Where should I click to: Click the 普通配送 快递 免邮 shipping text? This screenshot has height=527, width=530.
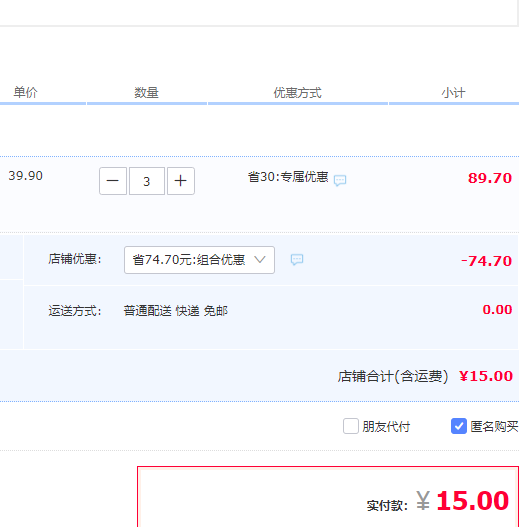pyautogui.click(x=175, y=310)
